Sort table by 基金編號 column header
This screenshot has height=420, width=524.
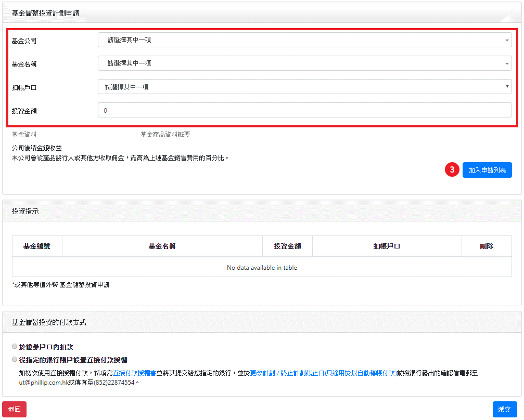pos(37,246)
